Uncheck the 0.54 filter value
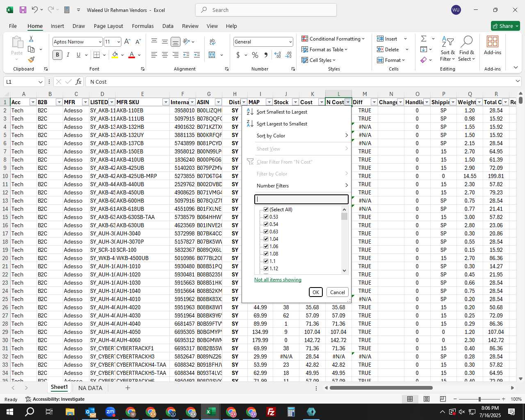Viewport: 525px width, 420px height. tap(266, 224)
